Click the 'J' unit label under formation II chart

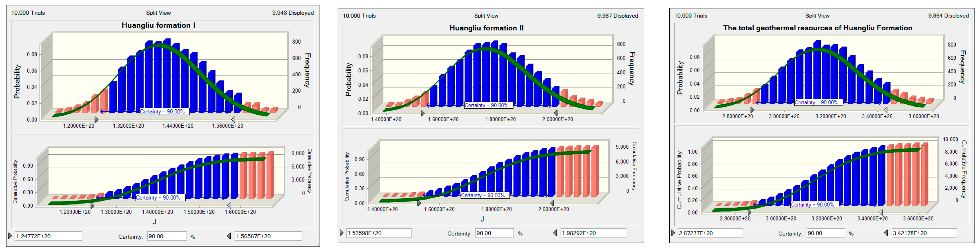point(482,219)
